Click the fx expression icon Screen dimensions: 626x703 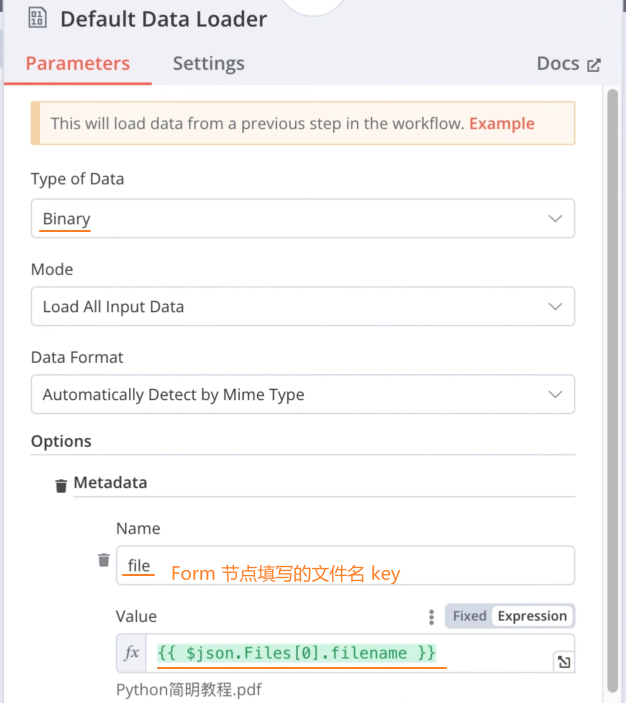point(132,654)
